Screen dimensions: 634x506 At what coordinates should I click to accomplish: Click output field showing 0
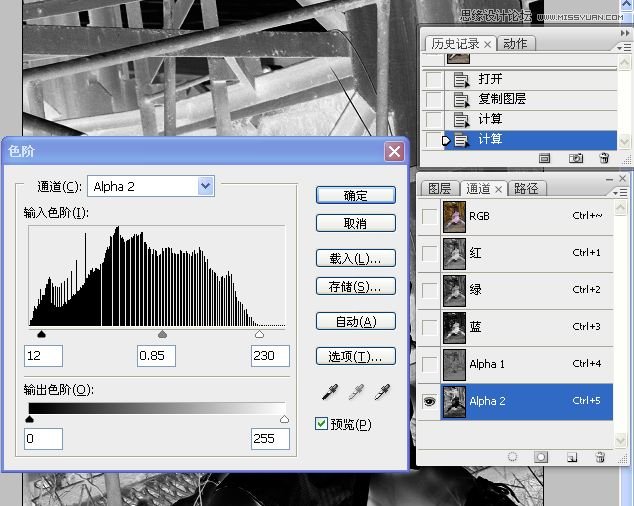(43, 439)
